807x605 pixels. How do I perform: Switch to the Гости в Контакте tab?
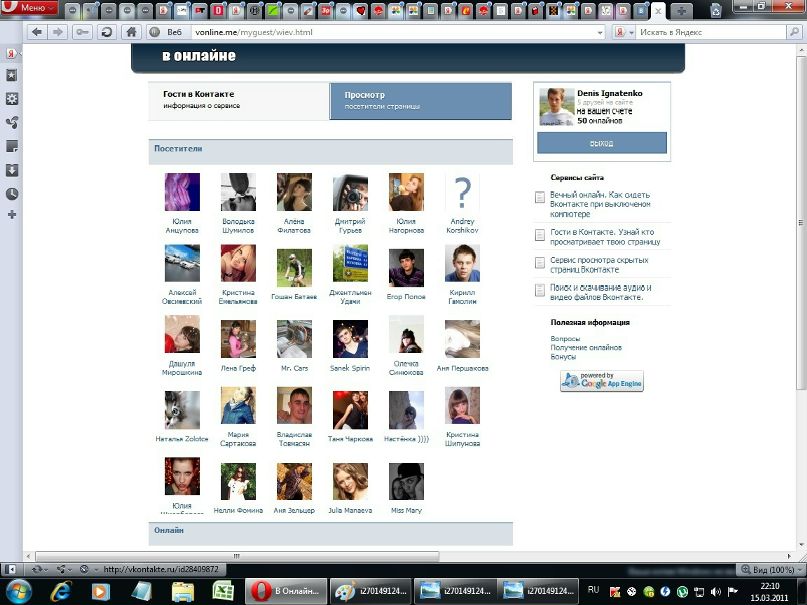pos(239,101)
